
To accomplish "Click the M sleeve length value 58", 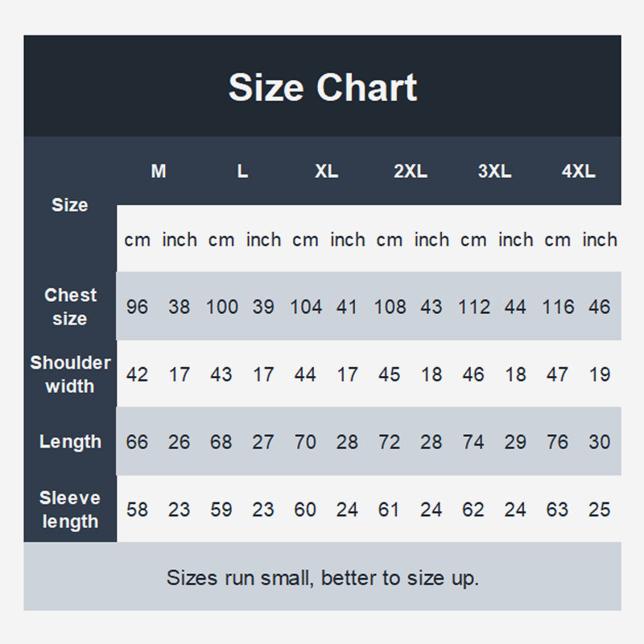I will [138, 510].
